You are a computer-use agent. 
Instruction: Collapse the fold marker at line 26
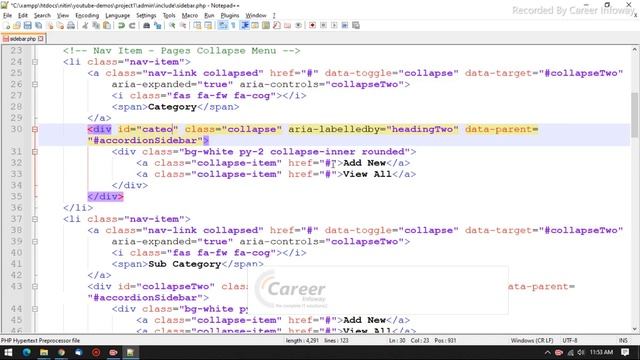35,84
